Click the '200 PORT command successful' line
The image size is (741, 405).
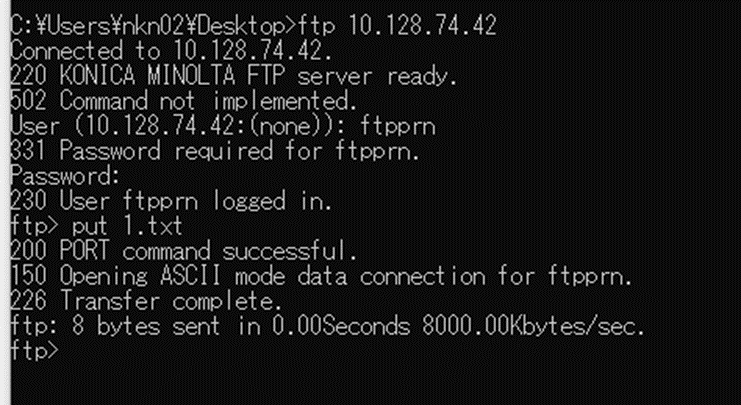point(183,251)
